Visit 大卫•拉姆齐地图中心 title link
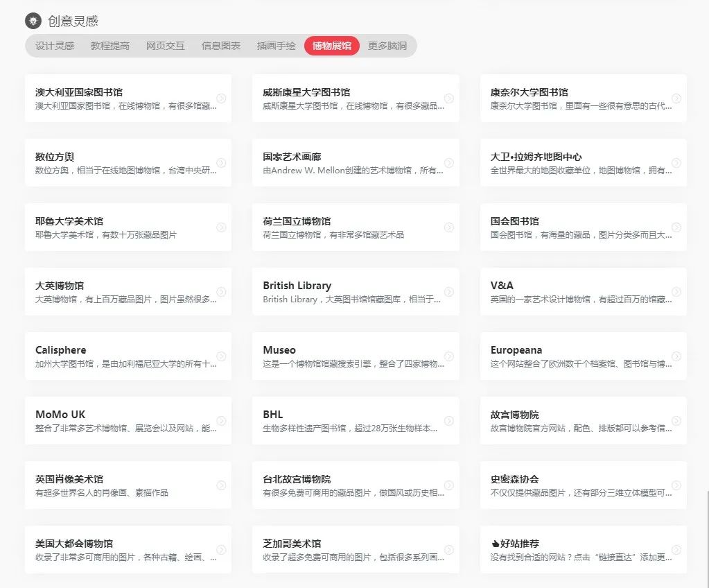This screenshot has width=709, height=588. pyautogui.click(x=536, y=157)
